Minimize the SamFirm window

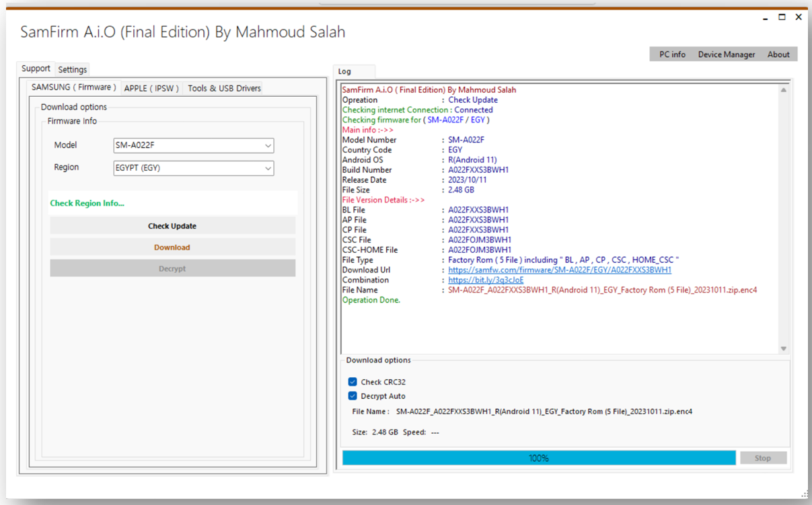pyautogui.click(x=766, y=17)
